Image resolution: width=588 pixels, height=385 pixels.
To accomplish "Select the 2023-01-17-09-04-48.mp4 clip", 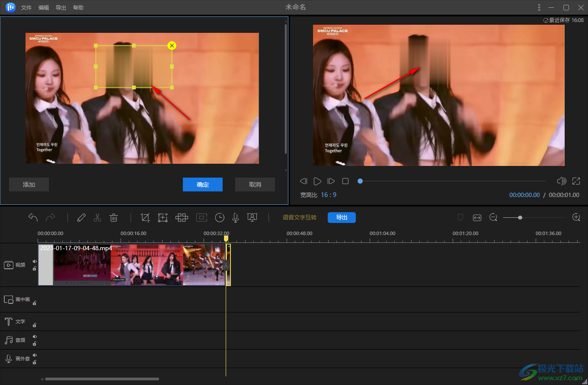I will (132, 264).
